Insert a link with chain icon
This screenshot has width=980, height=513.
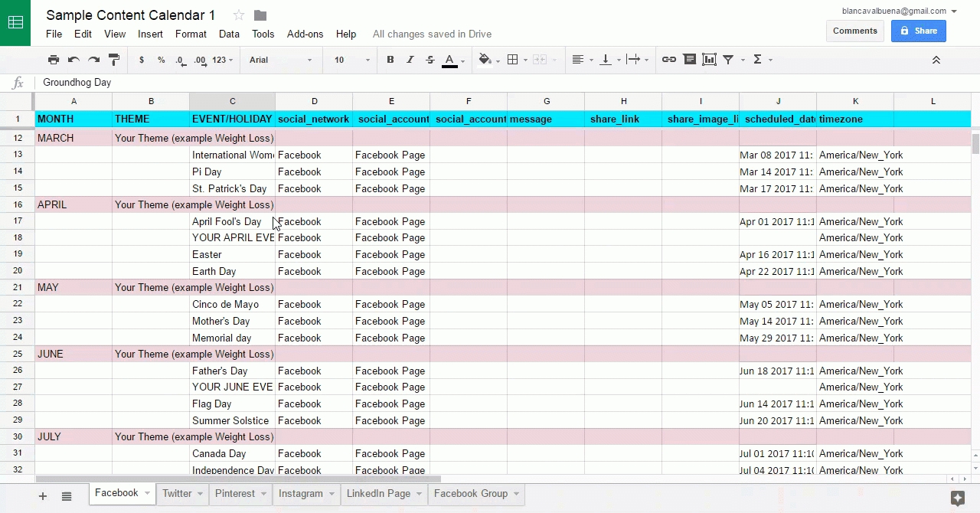[669, 60]
